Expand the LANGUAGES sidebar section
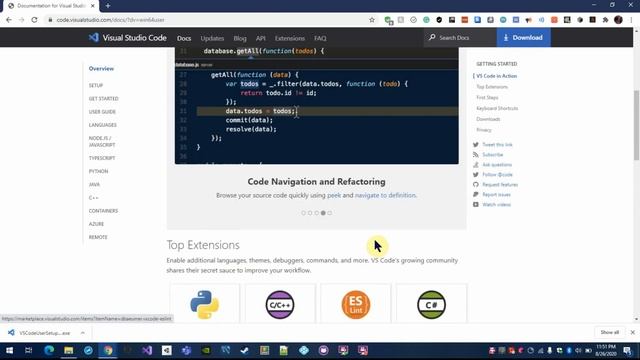 coord(102,125)
